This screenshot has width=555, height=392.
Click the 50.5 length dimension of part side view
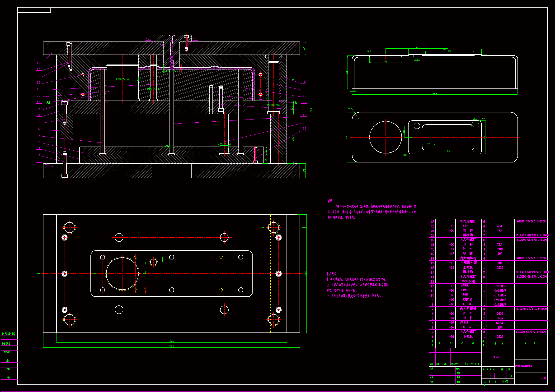click(434, 94)
